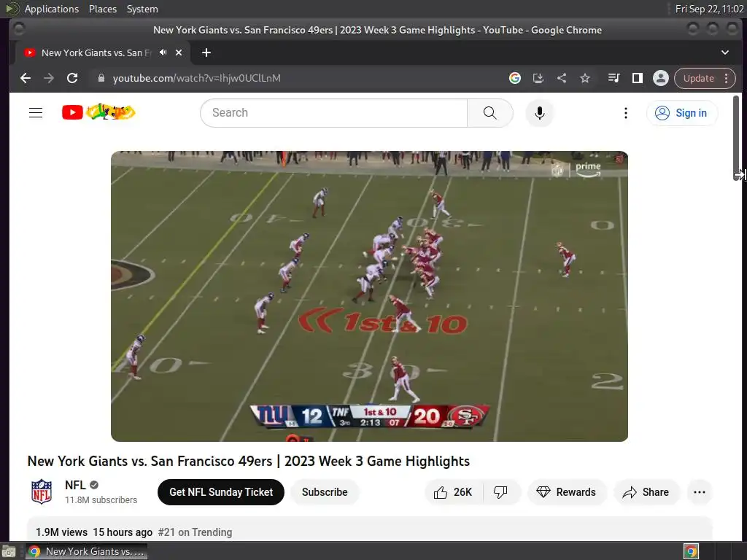The width and height of the screenshot is (747, 560).
Task: Open the NFL channel name link
Action: point(75,485)
